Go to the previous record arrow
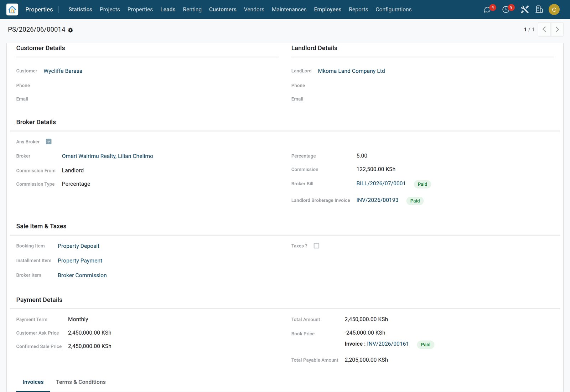 coord(544,30)
